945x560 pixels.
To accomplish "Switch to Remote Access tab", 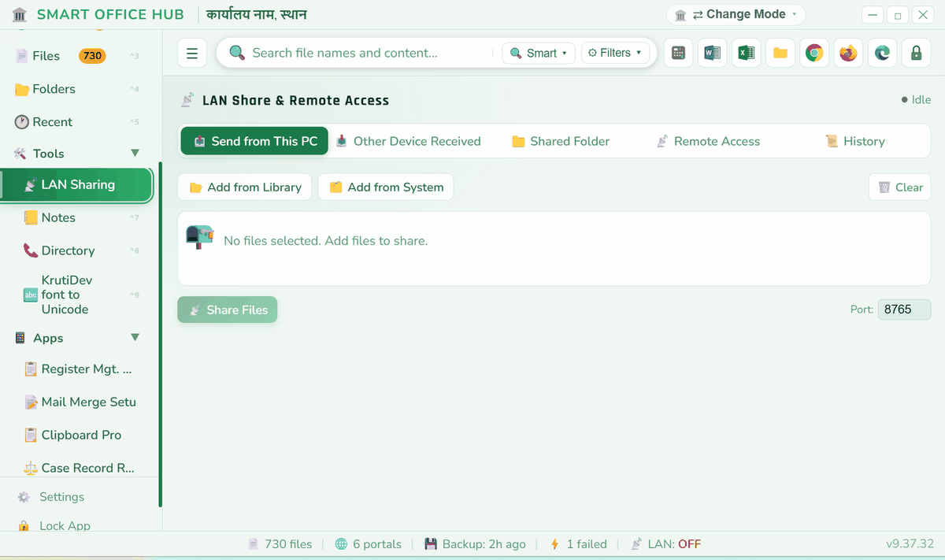I will [708, 141].
